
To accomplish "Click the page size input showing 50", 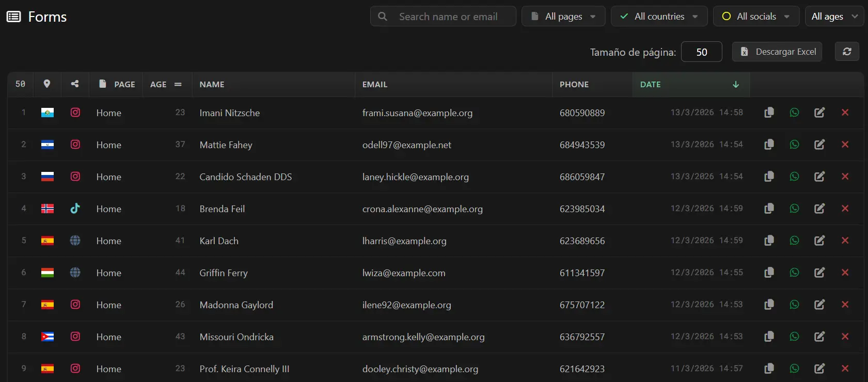I will [x=701, y=52].
